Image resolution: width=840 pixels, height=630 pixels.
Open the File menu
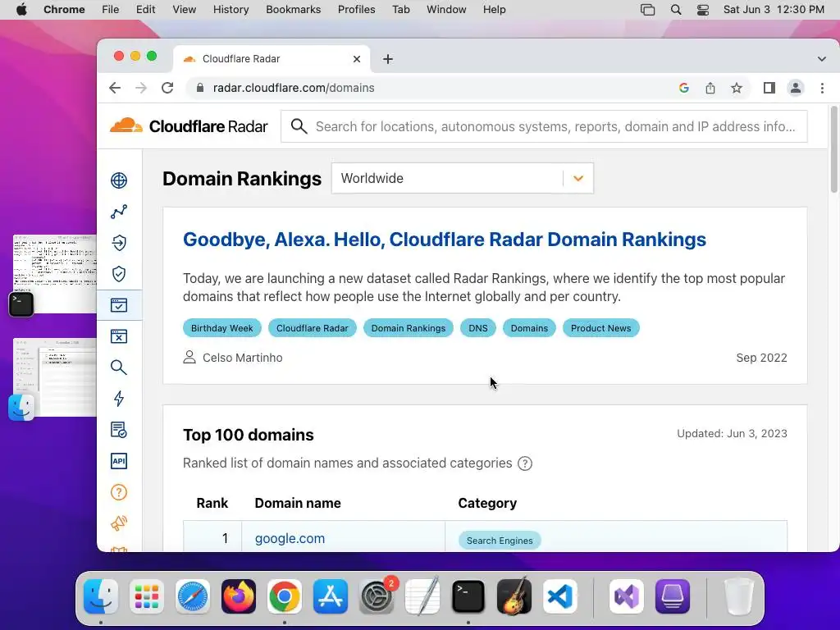click(111, 10)
